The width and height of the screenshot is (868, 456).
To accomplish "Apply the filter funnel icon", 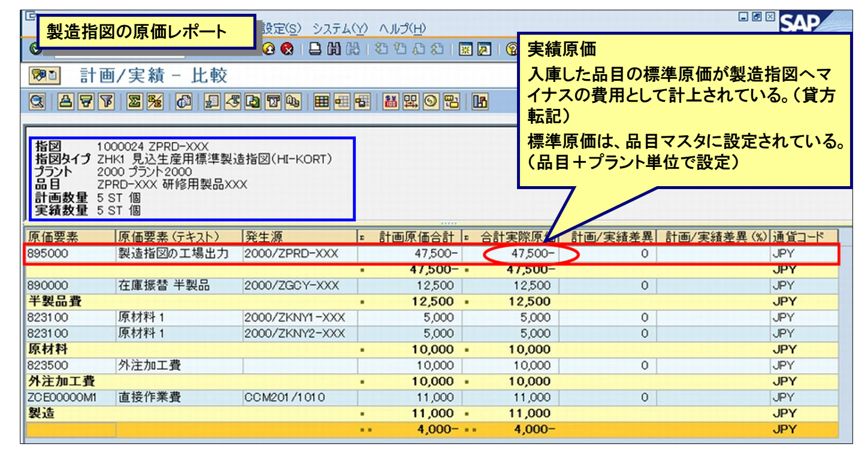I will (107, 105).
